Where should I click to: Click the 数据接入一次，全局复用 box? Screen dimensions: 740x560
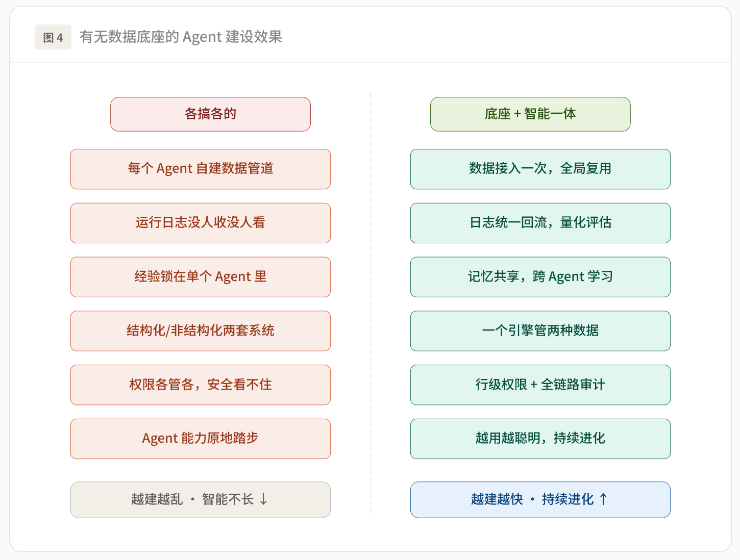540,169
